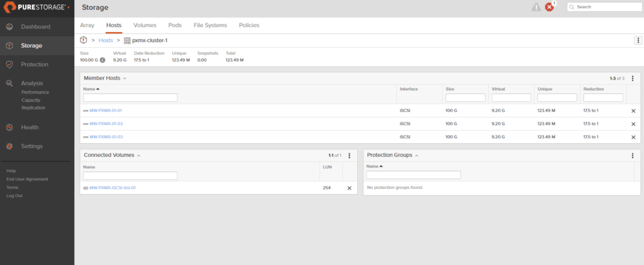
Task: Click the Help link
Action: tap(11, 171)
